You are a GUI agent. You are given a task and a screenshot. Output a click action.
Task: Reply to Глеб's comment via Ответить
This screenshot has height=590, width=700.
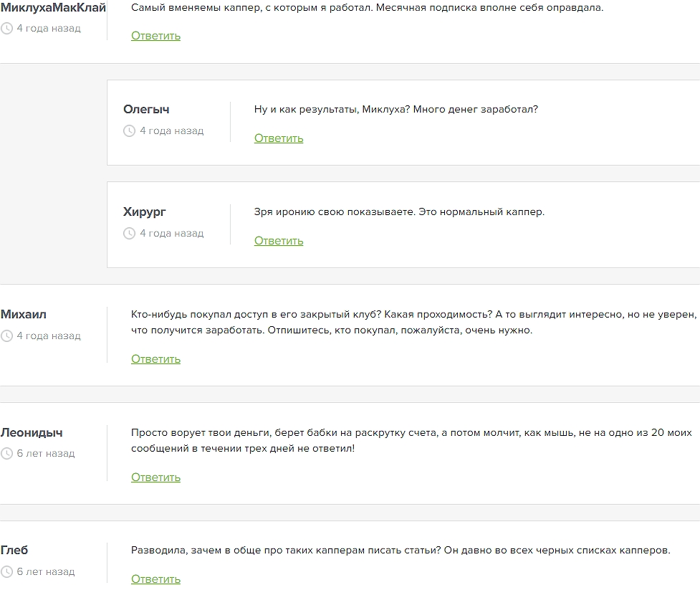(x=155, y=579)
